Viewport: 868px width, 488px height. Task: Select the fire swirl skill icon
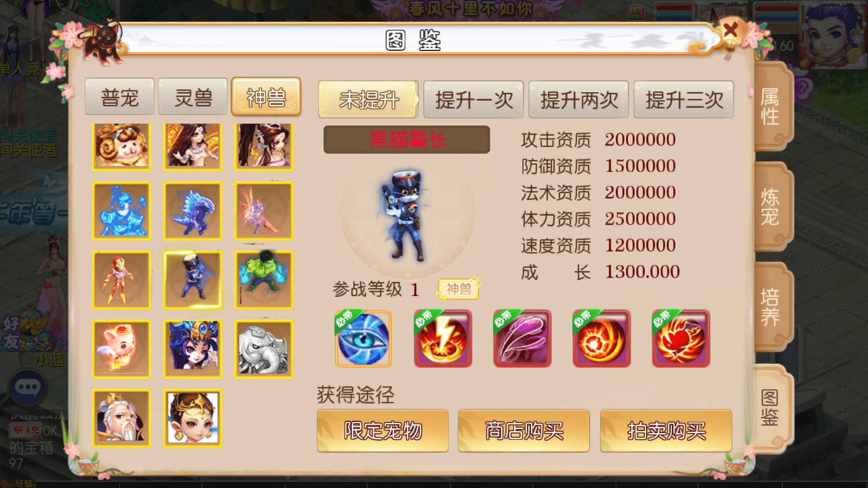[601, 339]
